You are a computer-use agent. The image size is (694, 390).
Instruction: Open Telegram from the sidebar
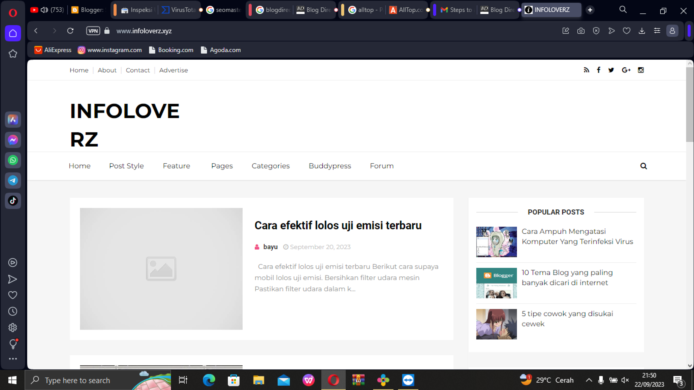13,181
